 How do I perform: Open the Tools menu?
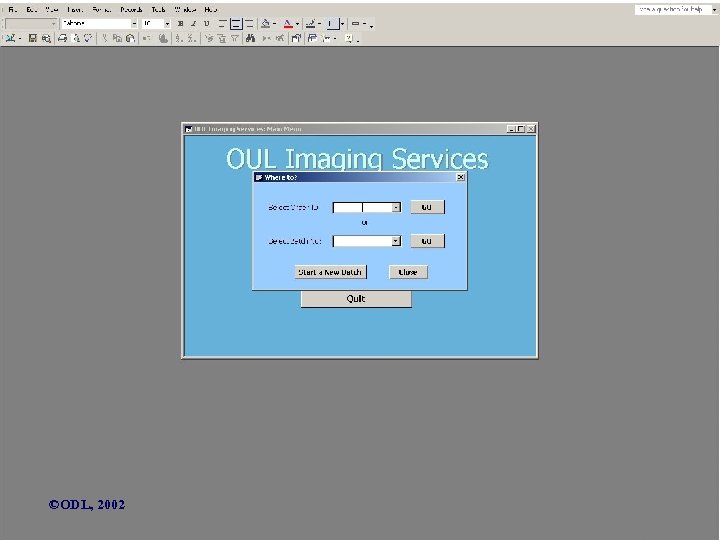pyautogui.click(x=158, y=9)
